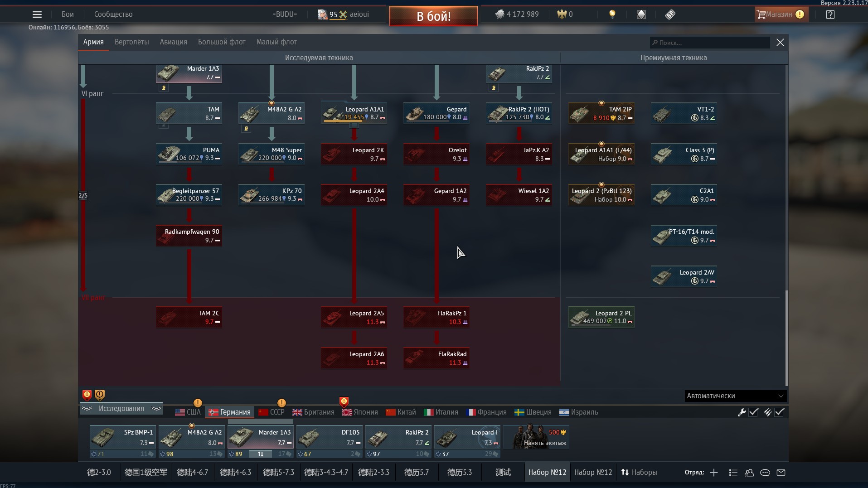Open the help question mark icon
Screen dimensions: 868x488
click(x=830, y=14)
